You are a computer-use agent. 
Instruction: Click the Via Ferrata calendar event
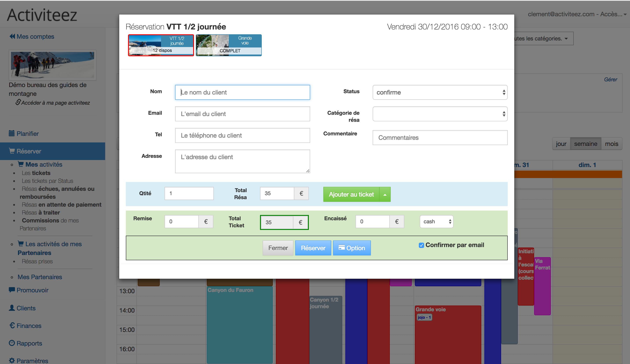(x=542, y=286)
